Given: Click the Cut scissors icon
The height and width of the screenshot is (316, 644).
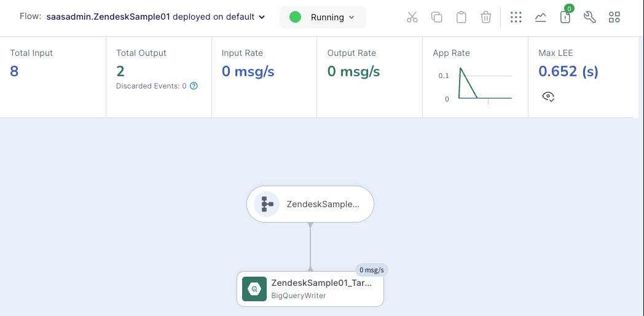Looking at the screenshot, I should pos(412,17).
